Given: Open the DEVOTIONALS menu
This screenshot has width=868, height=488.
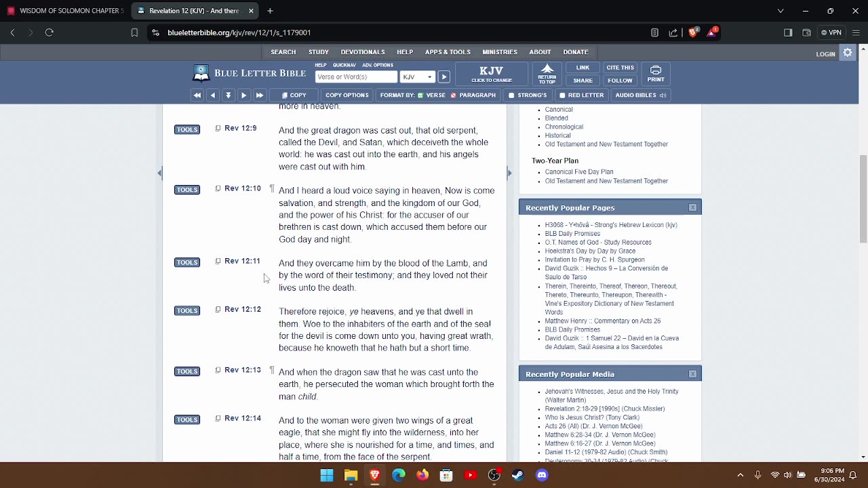Looking at the screenshot, I should pyautogui.click(x=363, y=52).
